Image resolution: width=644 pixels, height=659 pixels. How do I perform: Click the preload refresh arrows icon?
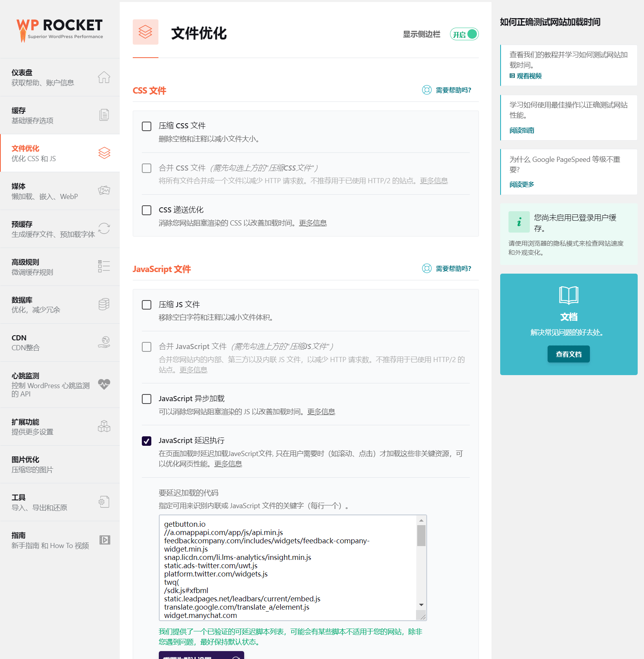coord(104,228)
